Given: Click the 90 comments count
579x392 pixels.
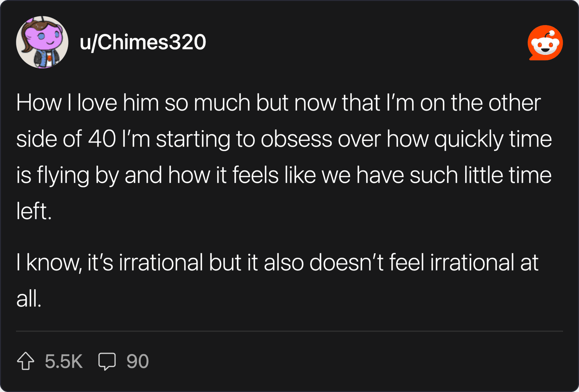Looking at the screenshot, I should click(137, 361).
